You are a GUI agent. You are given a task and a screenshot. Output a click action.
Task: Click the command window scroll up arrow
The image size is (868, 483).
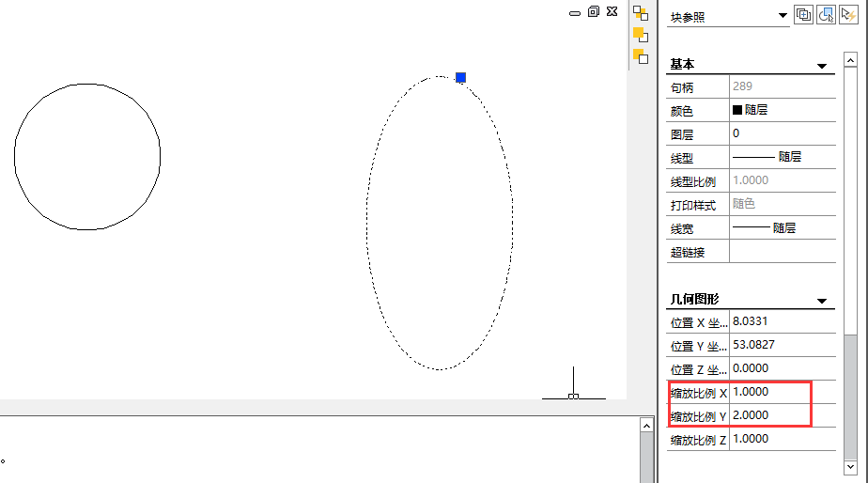[x=646, y=426]
